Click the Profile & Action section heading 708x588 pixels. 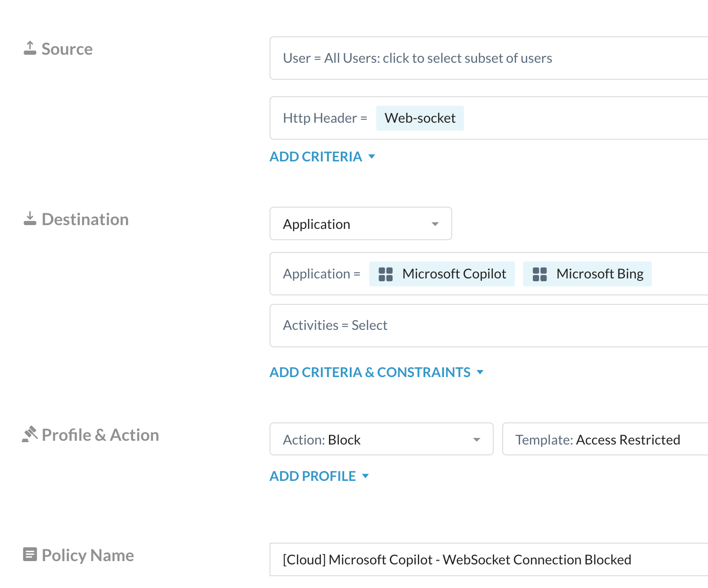pyautogui.click(x=101, y=435)
